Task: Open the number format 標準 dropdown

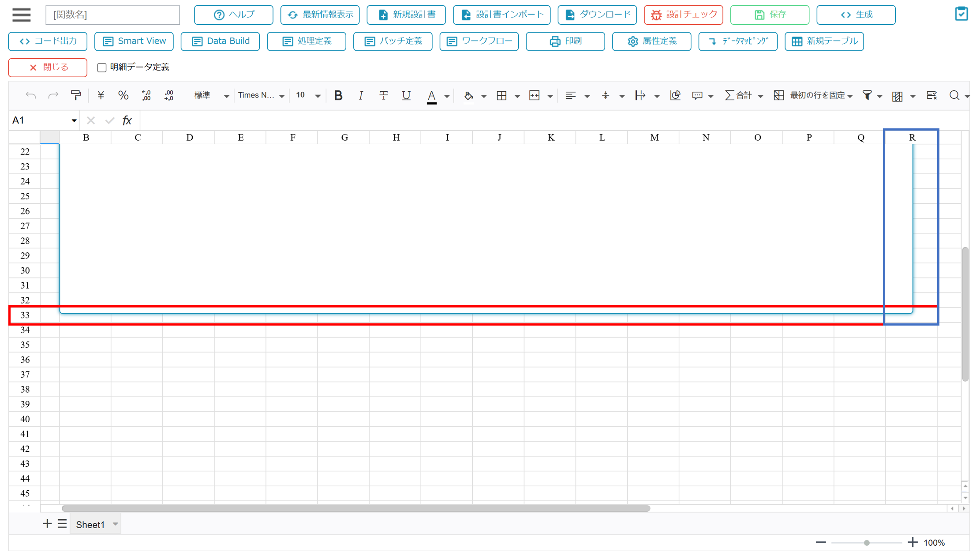Action: [211, 95]
